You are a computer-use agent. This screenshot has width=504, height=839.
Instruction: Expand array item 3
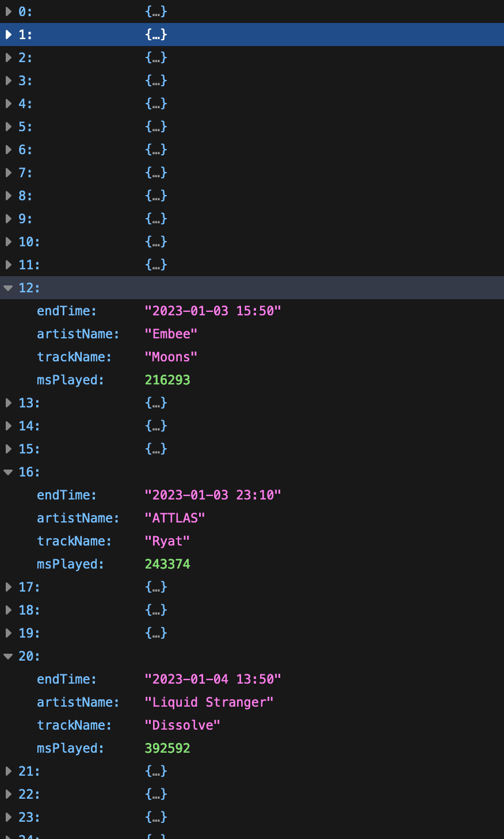click(9, 81)
